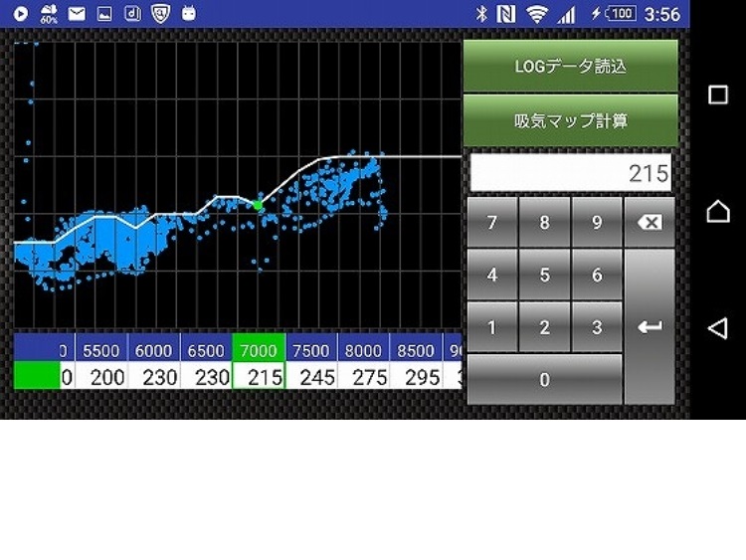
Task: Select the highlighted cell value 215
Action: click(x=259, y=377)
